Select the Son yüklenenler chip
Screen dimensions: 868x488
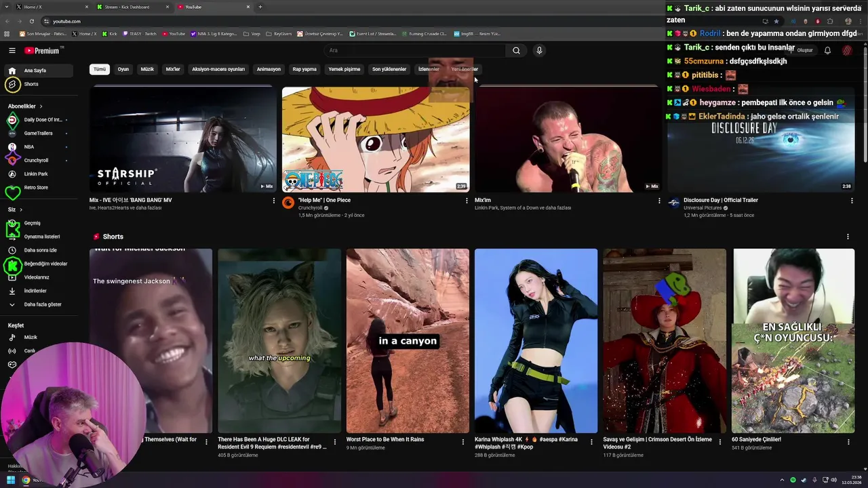389,69
